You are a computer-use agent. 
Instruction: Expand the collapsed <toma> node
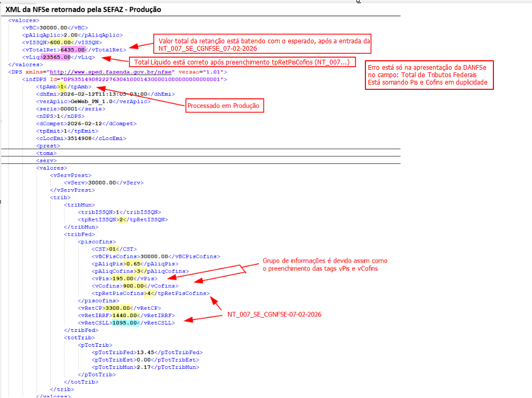tap(46, 153)
